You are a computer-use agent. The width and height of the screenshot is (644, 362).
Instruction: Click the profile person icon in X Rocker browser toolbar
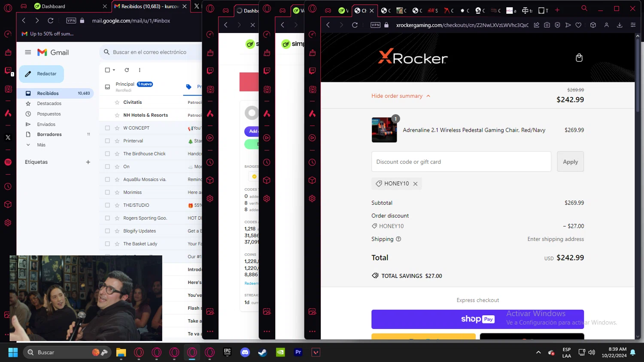coord(606,25)
